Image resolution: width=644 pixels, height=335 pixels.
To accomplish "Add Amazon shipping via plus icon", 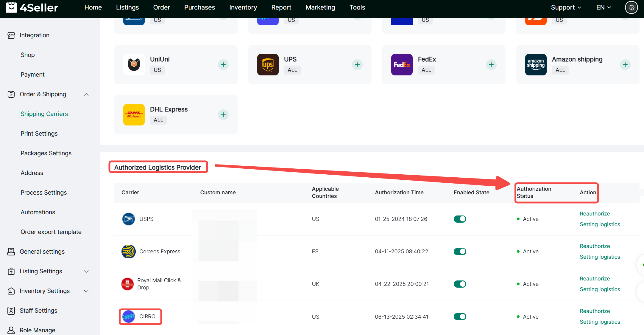I will (625, 65).
